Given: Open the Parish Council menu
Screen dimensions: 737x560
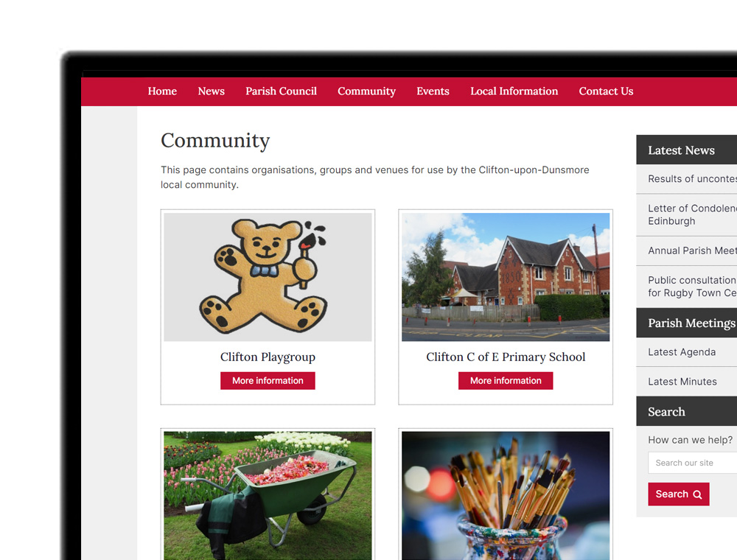Looking at the screenshot, I should pos(281,91).
